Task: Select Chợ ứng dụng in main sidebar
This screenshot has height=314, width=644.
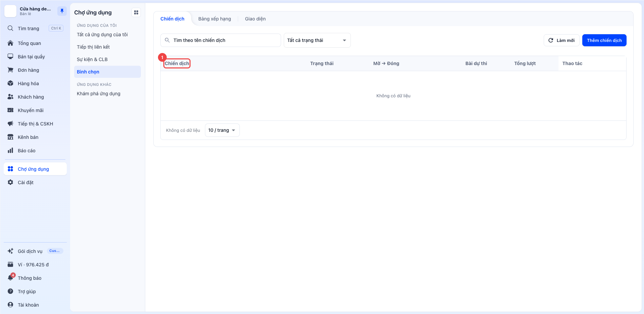Action: 35,169
